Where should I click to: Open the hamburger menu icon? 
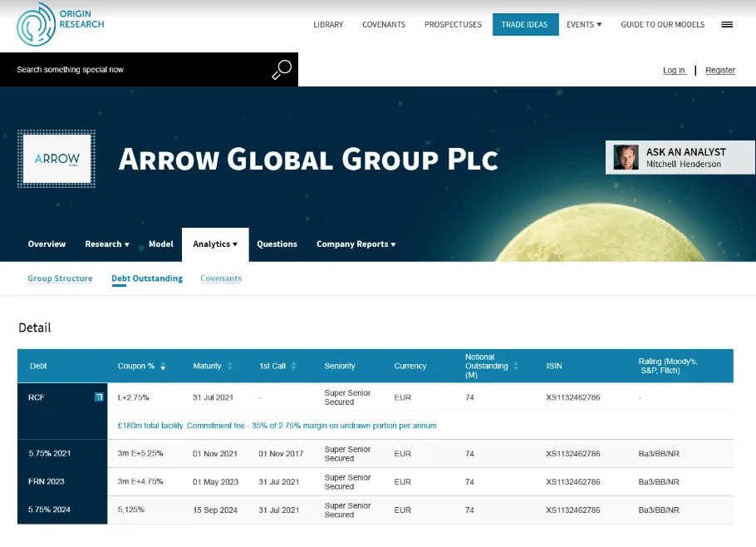727,25
